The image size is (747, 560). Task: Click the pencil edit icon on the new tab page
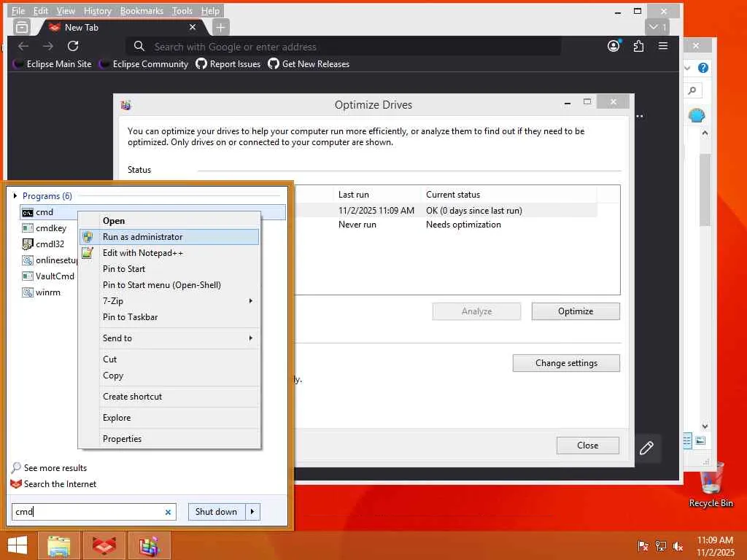[646, 448]
